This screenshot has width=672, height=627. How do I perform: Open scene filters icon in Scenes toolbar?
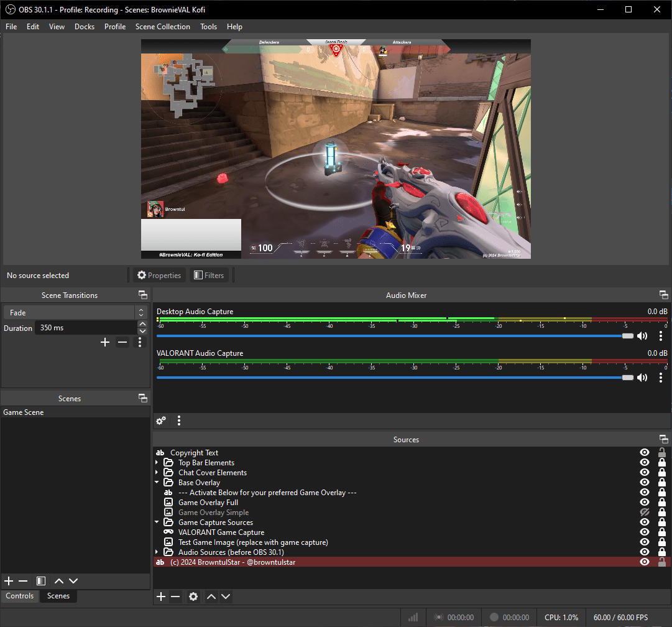[41, 581]
